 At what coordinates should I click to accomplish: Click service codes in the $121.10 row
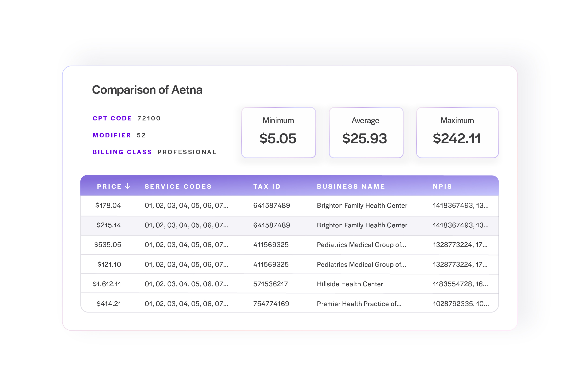click(186, 265)
